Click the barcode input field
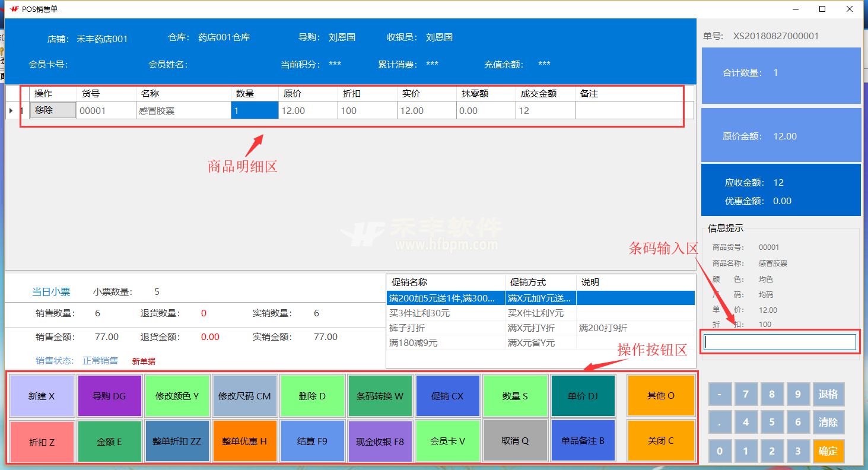 click(780, 342)
